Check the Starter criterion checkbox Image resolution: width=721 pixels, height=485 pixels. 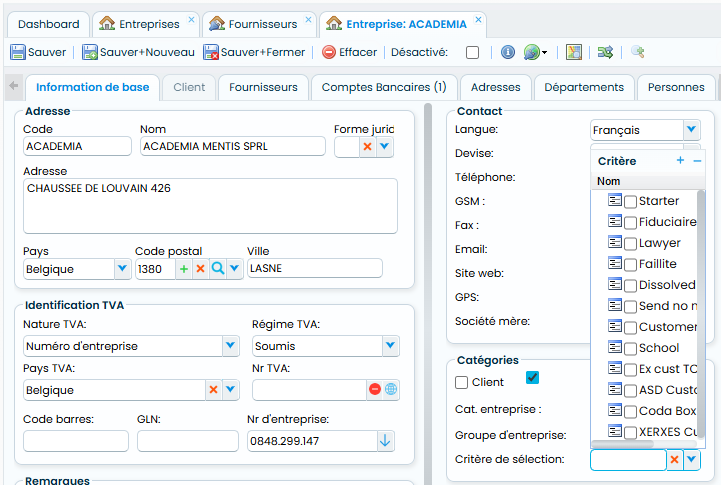tap(630, 201)
